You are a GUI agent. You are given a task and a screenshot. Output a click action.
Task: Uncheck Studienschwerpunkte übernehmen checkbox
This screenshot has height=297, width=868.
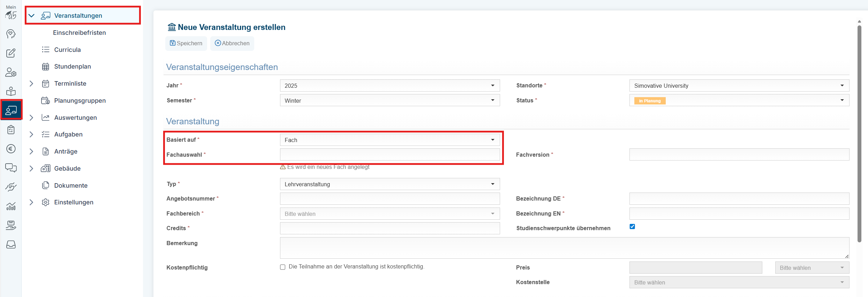pyautogui.click(x=632, y=227)
